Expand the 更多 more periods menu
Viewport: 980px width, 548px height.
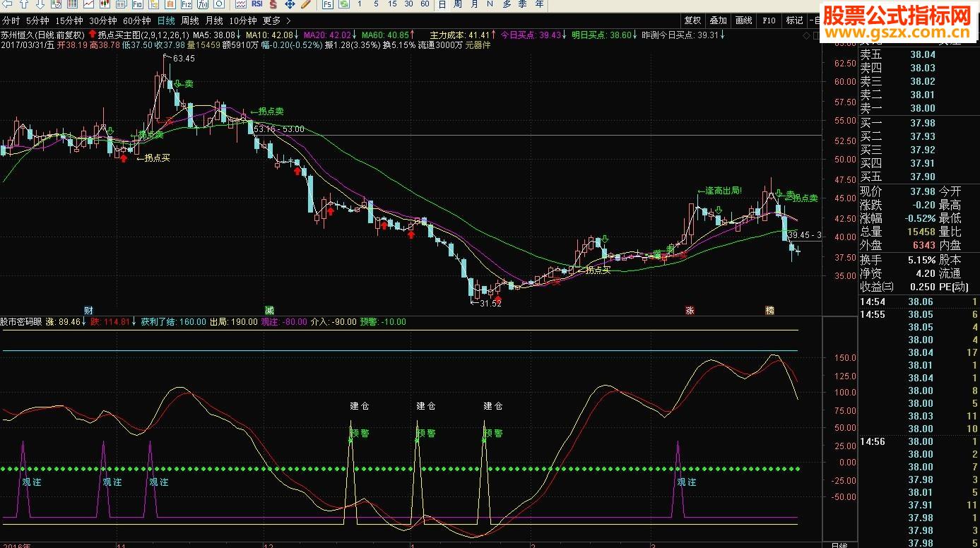(x=276, y=20)
